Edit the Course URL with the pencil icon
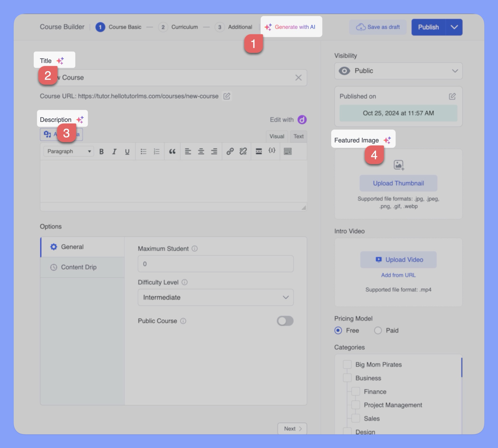498x448 pixels. click(227, 96)
